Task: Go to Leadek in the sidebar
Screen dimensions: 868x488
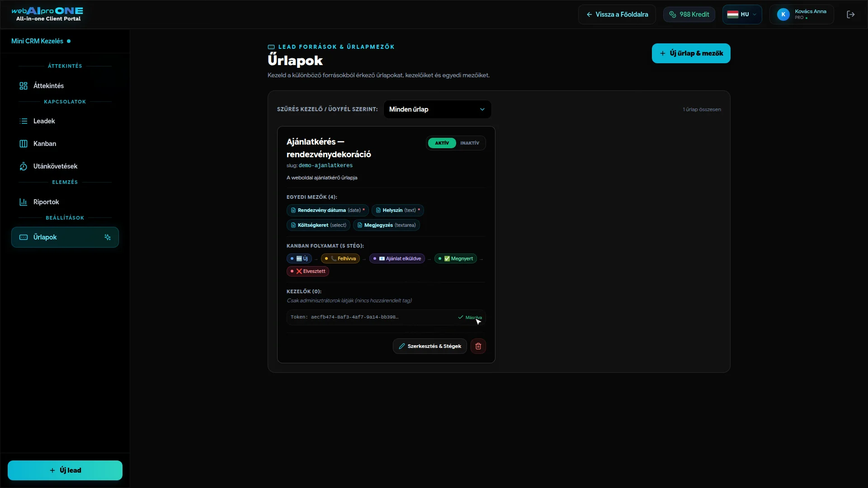Action: [x=65, y=121]
